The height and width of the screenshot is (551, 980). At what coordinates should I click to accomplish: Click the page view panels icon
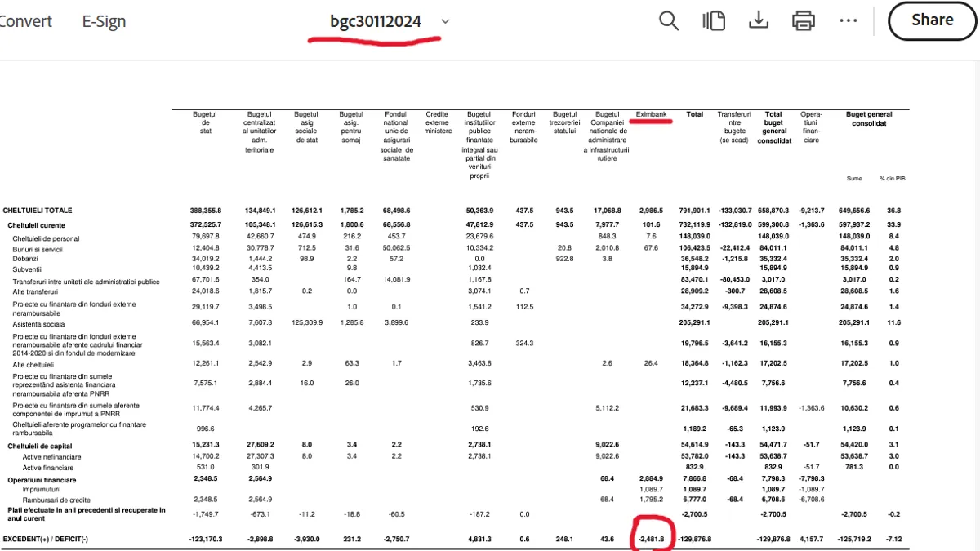pyautogui.click(x=714, y=21)
